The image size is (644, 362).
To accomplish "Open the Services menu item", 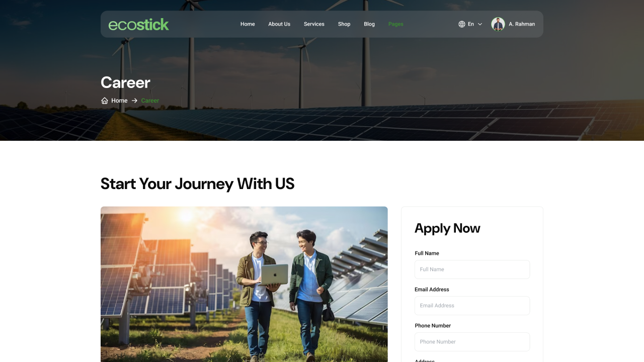I will tap(314, 24).
